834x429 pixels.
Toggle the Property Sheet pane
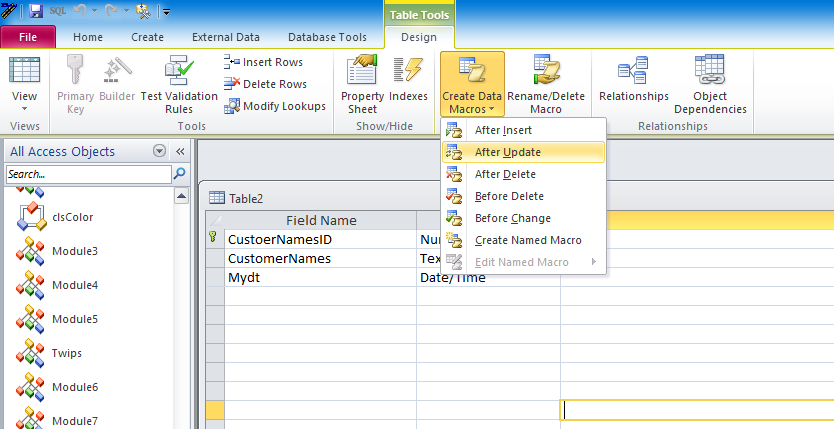tap(362, 85)
